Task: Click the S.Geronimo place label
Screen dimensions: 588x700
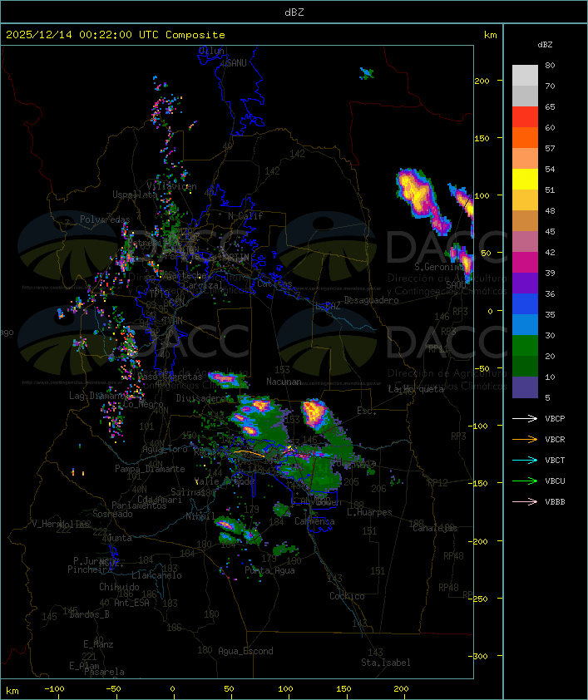Action: (x=439, y=267)
